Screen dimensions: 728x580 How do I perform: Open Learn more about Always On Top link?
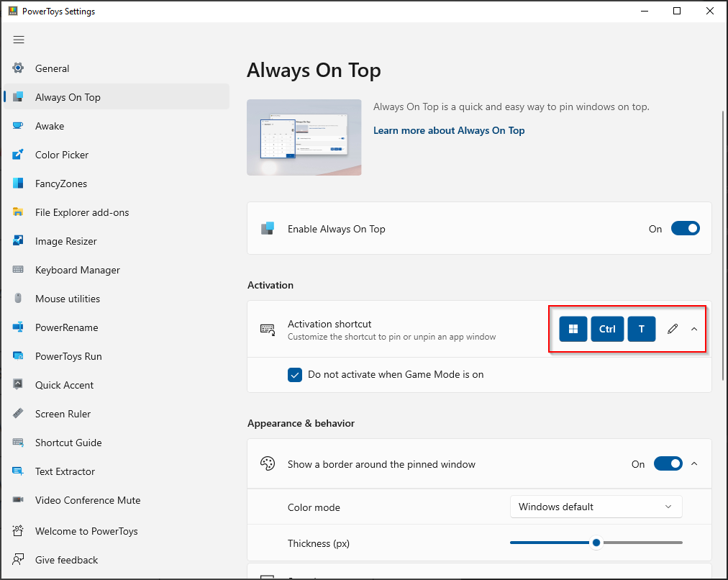(x=449, y=130)
